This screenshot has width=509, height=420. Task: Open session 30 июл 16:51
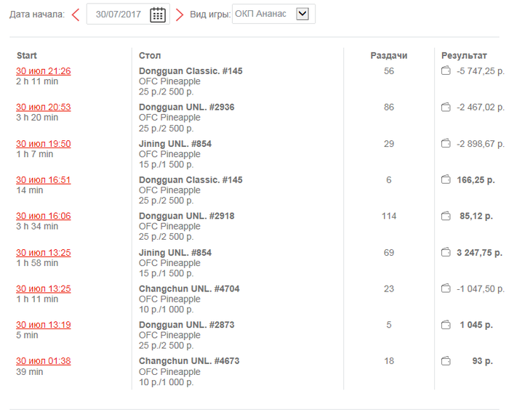(44, 179)
